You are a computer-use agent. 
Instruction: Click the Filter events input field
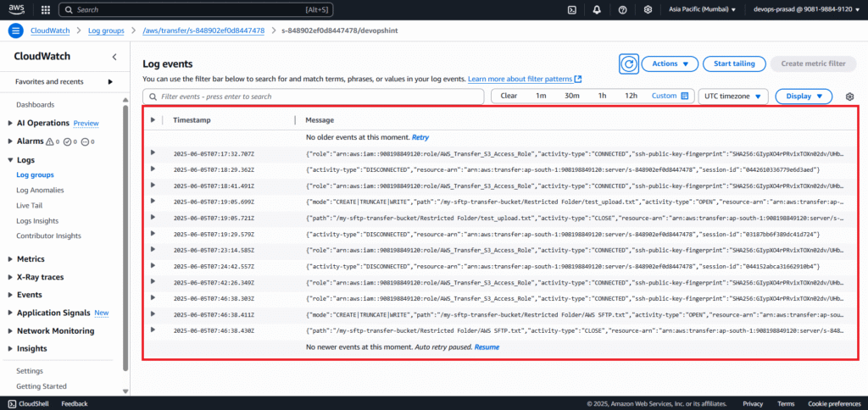pos(314,97)
